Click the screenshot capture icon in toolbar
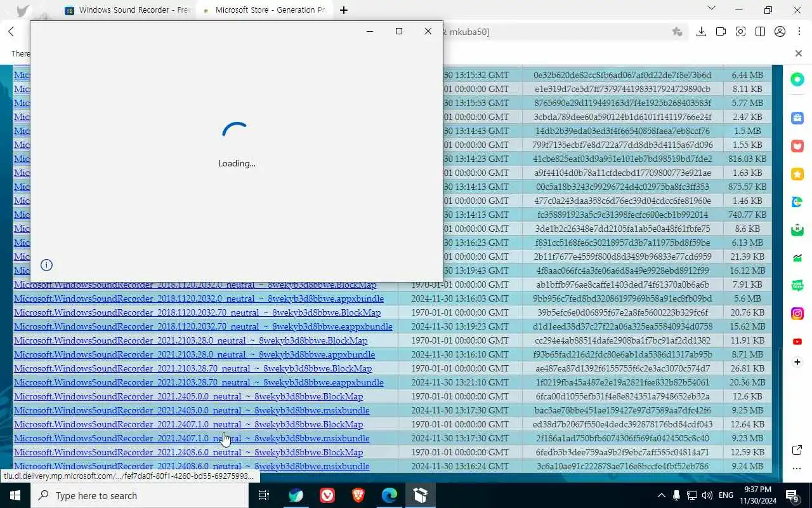812x508 pixels. tap(740, 32)
